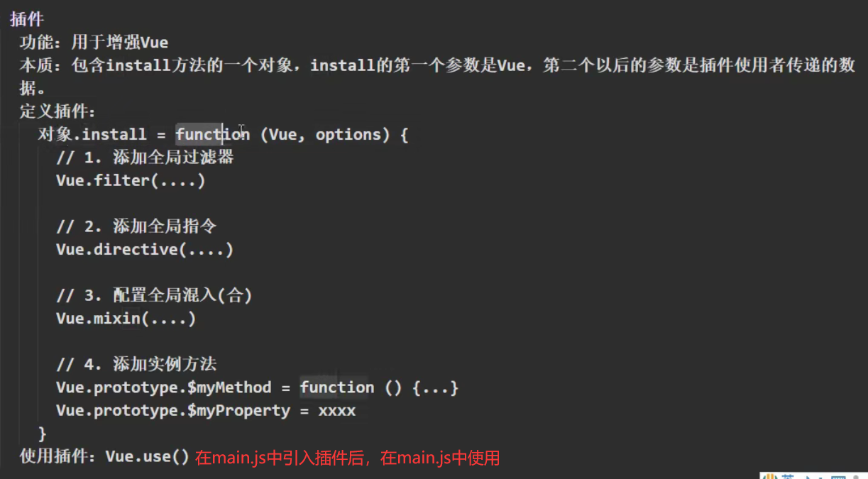Screen dimensions: 868x479
Task: Click the 定义插件 label
Action: pos(57,111)
